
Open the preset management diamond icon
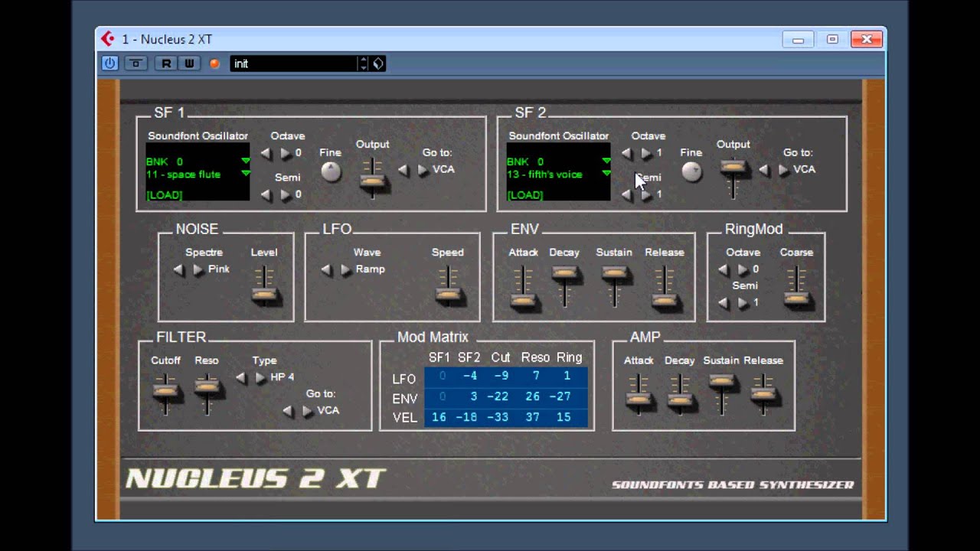[378, 64]
